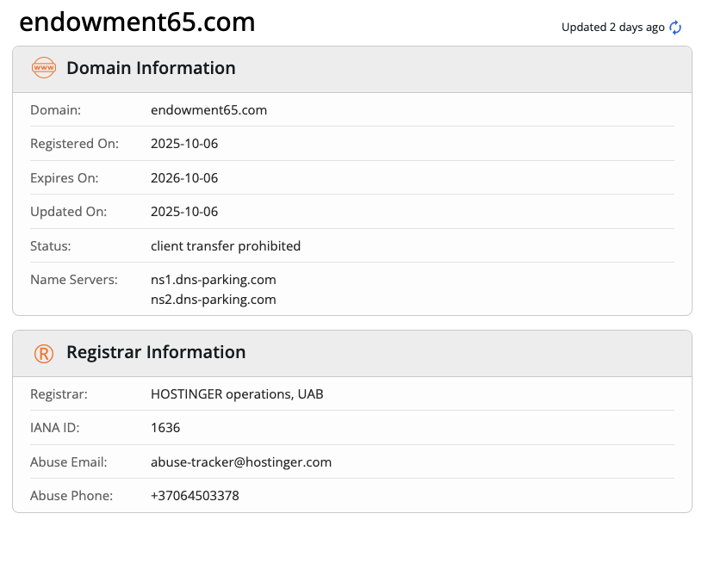The height and width of the screenshot is (588, 702).
Task: Click HOSTINGER operations, UAB registrar name
Action: coord(236,393)
